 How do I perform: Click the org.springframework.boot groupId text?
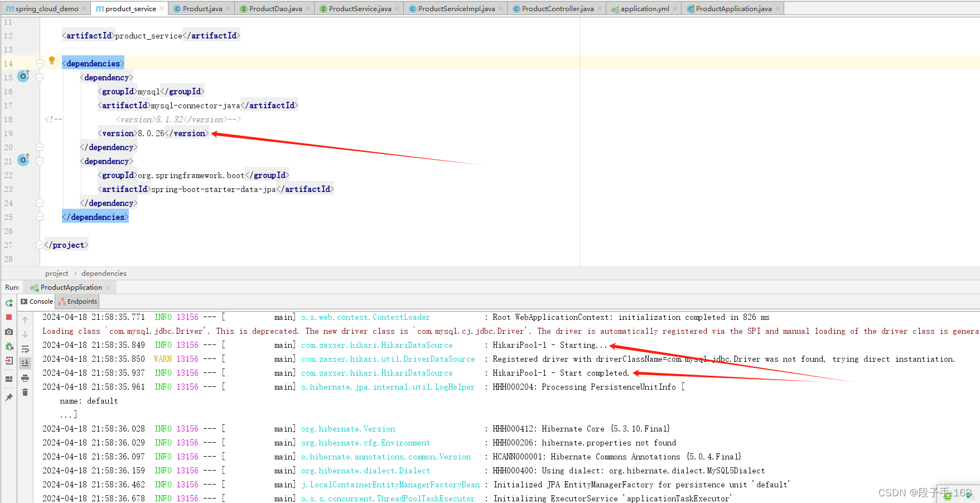(191, 175)
